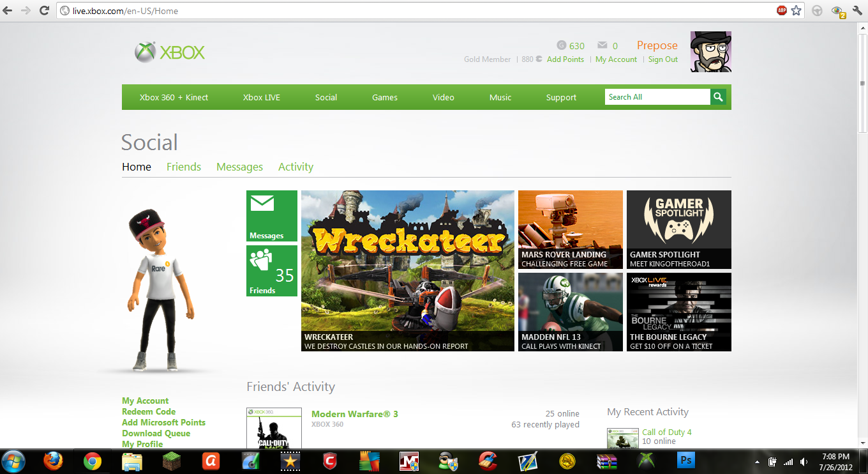This screenshot has height=474, width=868.
Task: Click the eye extension icon with badge
Action: tap(838, 11)
